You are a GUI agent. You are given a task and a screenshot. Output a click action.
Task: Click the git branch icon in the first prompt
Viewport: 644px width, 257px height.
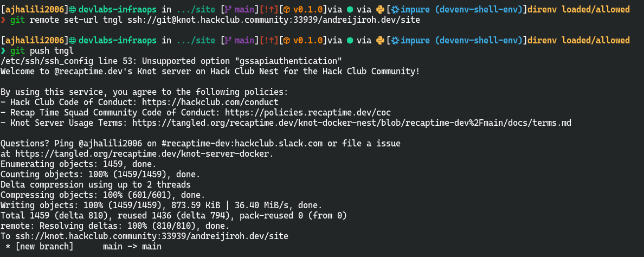point(228,10)
